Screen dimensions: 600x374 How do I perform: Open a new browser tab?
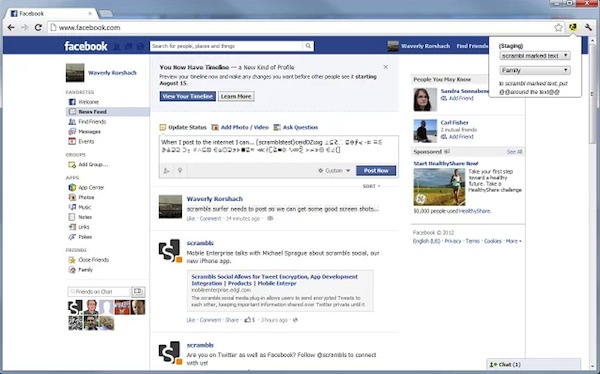click(x=106, y=14)
